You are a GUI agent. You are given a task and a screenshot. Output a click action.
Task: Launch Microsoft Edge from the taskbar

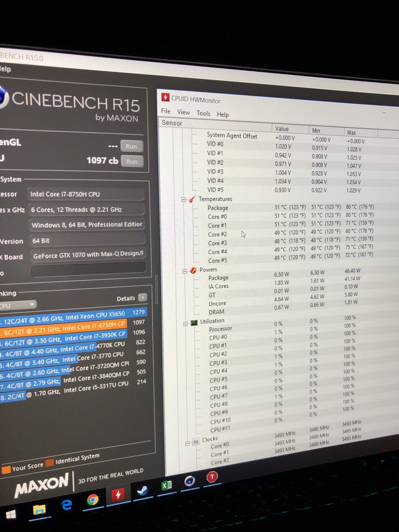(x=66, y=505)
